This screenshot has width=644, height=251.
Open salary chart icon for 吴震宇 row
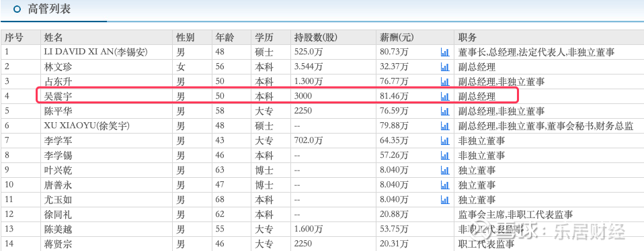coord(445,97)
